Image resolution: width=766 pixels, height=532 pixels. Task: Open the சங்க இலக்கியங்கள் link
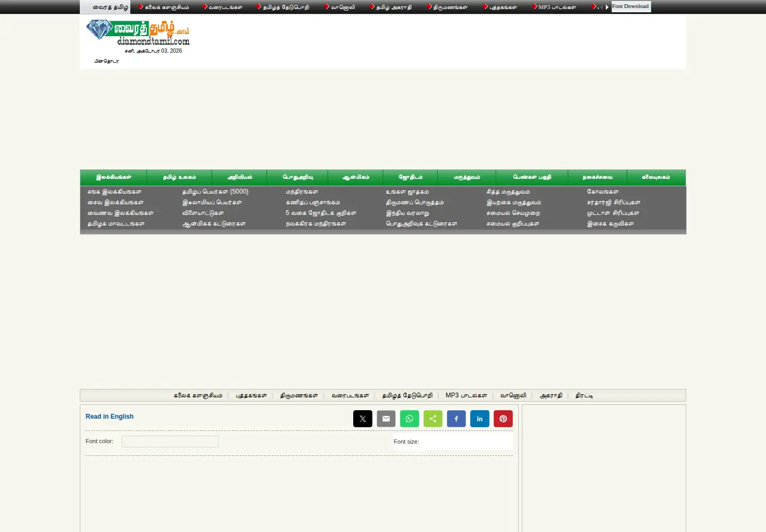pos(114,192)
